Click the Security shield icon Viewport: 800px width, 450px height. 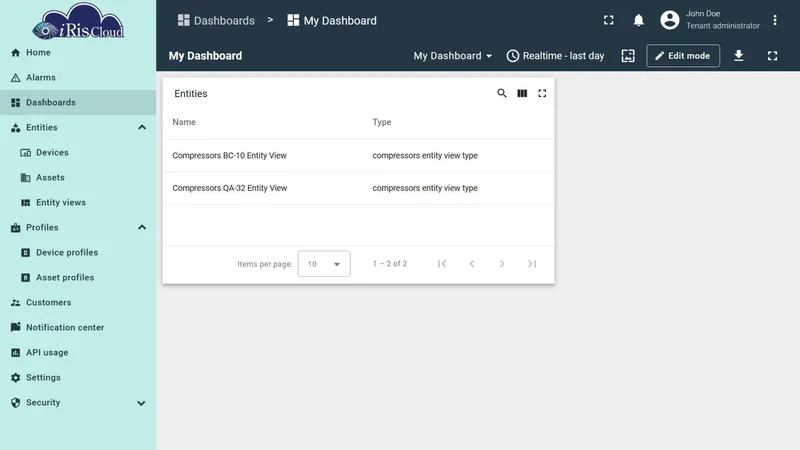(x=15, y=403)
